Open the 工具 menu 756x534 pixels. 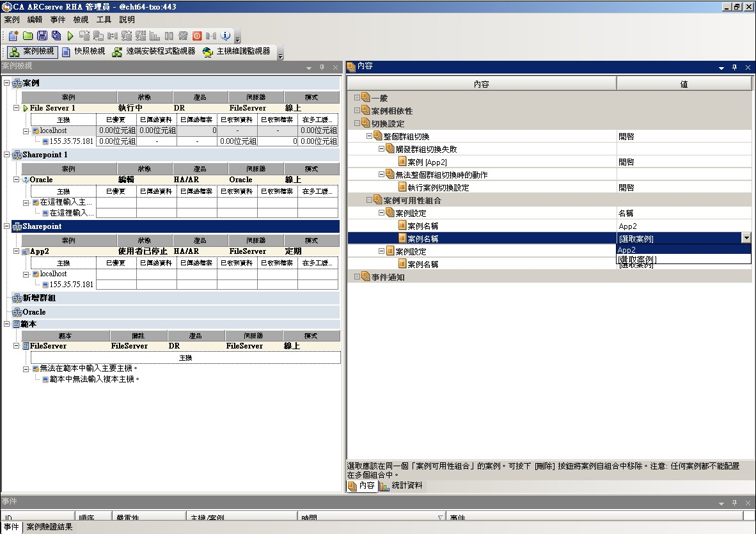coord(104,20)
